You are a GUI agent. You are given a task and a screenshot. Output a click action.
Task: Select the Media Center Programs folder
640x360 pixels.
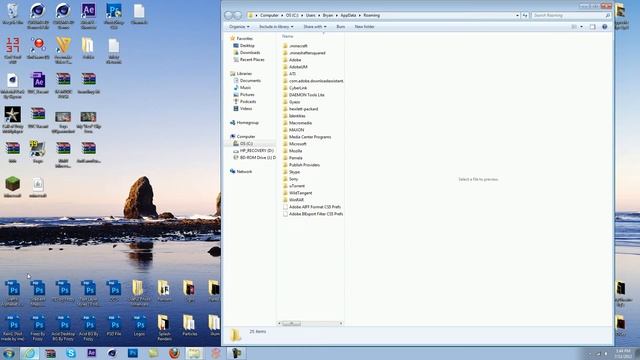(x=310, y=137)
